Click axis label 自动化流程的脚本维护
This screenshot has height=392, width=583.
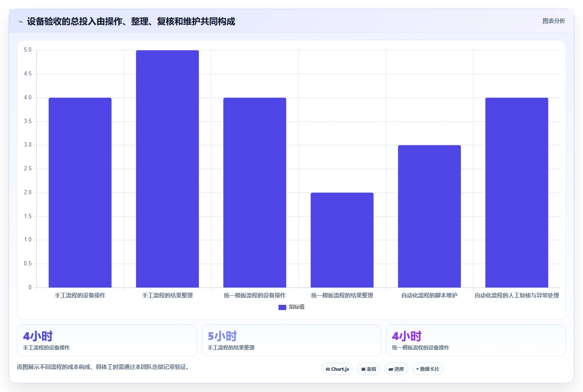(430, 295)
